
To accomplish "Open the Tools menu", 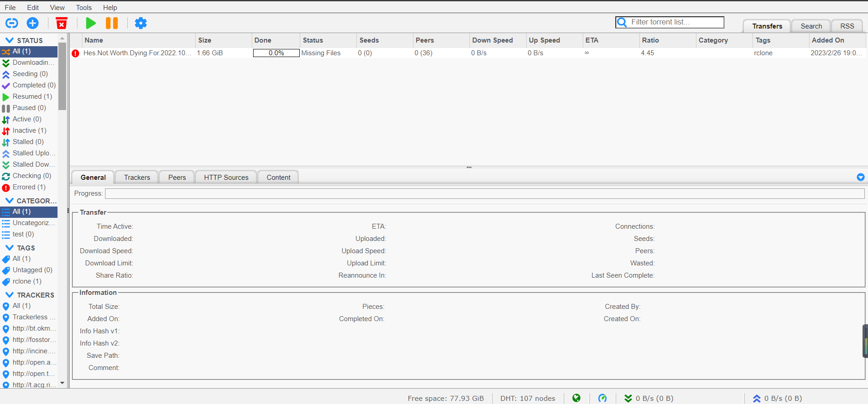I will 84,7.
